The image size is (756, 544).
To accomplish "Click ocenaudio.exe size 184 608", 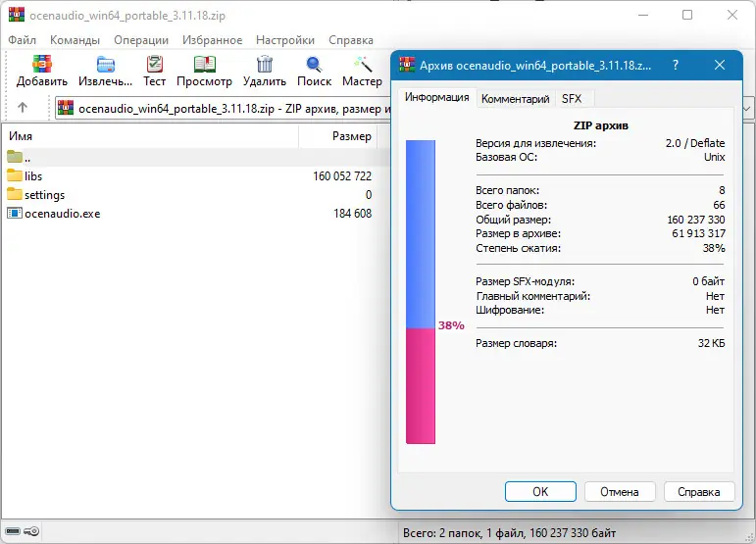I will (352, 214).
